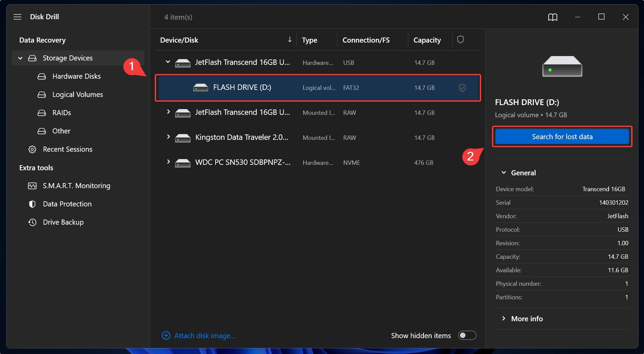644x354 pixels.
Task: Click the FLASH DRIVE (D:) volume icon
Action: pos(201,88)
